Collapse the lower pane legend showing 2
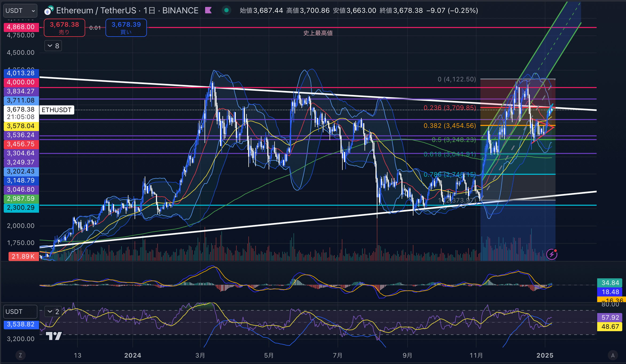This screenshot has height=364, width=626. pos(53,312)
